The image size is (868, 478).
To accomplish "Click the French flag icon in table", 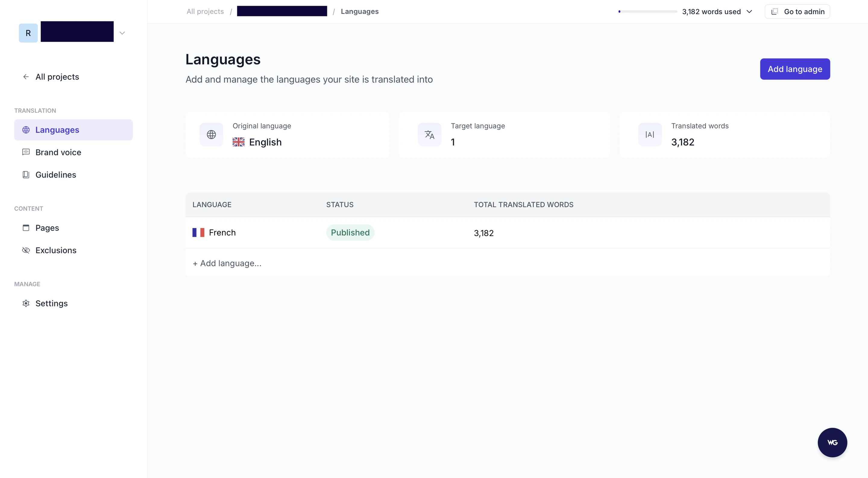I will 199,233.
